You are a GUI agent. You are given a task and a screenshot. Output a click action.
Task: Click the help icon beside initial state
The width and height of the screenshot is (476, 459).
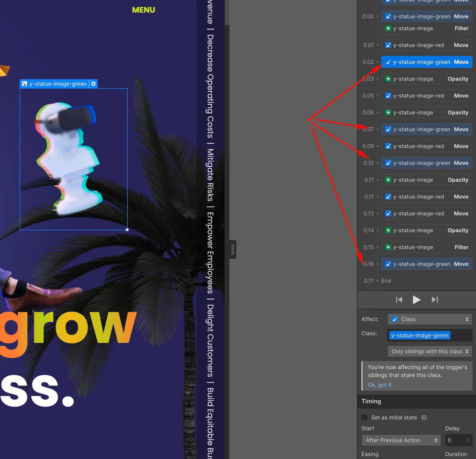pyautogui.click(x=424, y=417)
